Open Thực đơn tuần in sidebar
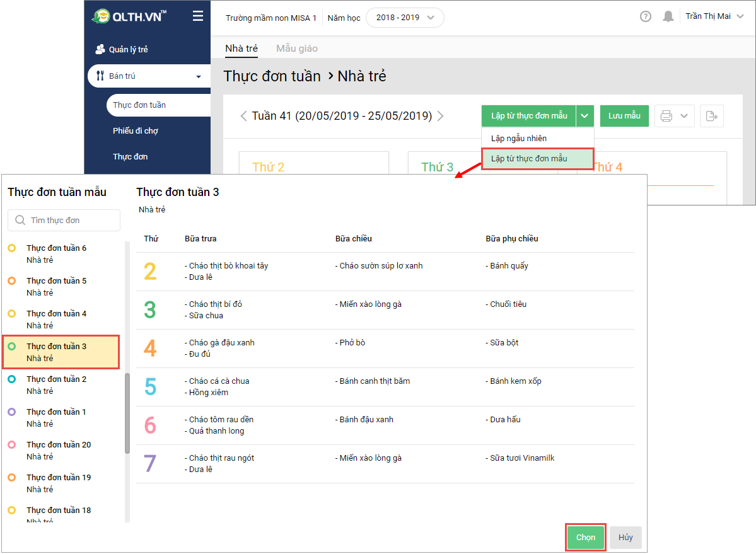 [158, 105]
